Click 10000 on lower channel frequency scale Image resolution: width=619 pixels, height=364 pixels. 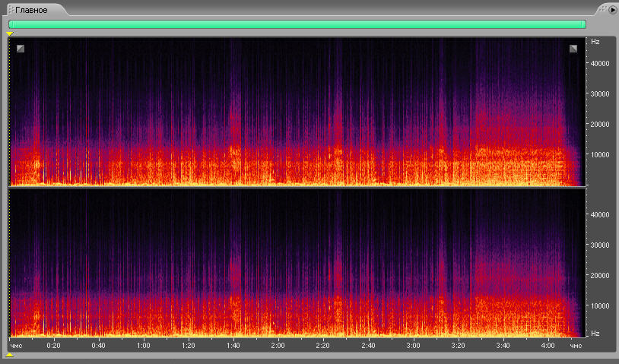[x=601, y=305]
